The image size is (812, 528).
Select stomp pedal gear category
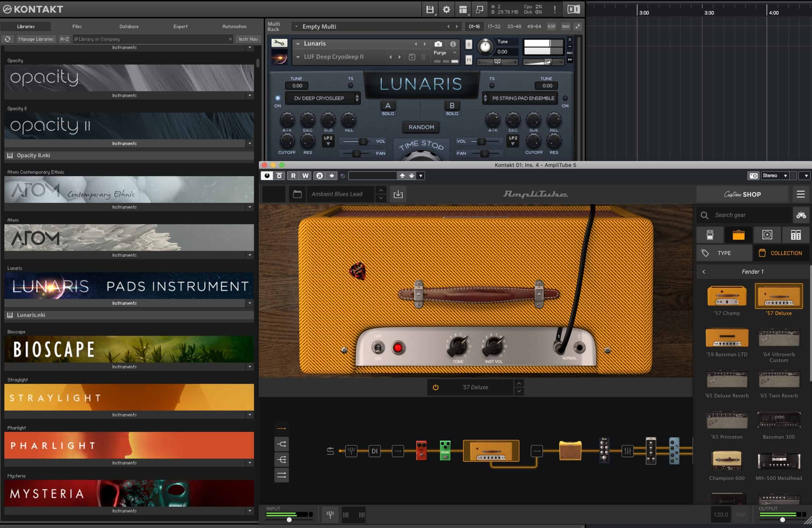pyautogui.click(x=710, y=235)
